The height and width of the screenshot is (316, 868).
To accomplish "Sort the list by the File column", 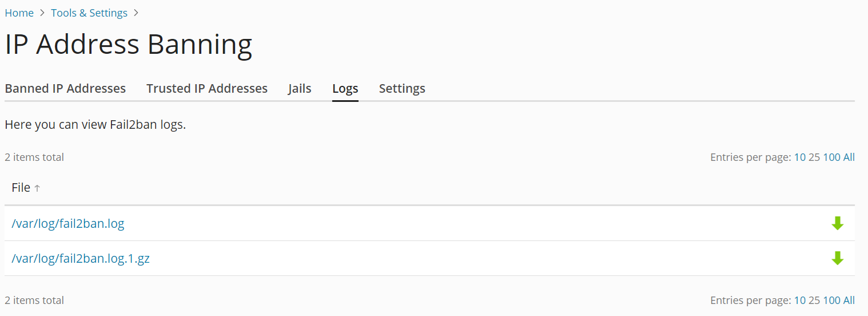I will tap(21, 188).
